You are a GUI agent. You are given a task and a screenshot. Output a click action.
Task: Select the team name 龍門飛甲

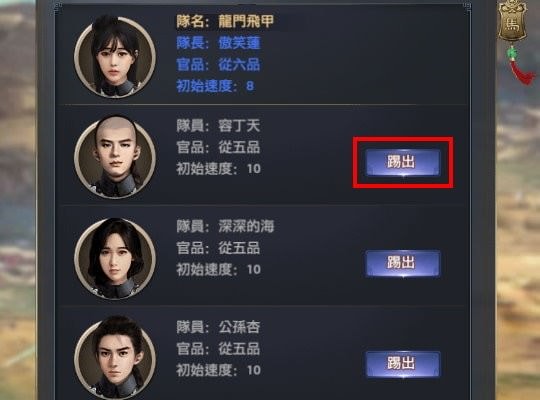[x=246, y=21]
